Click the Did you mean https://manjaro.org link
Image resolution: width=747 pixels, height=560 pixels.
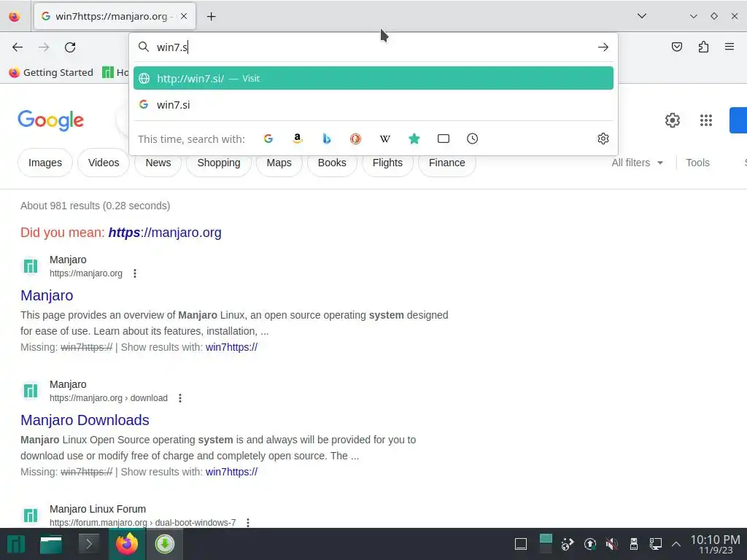pyautogui.click(x=165, y=233)
